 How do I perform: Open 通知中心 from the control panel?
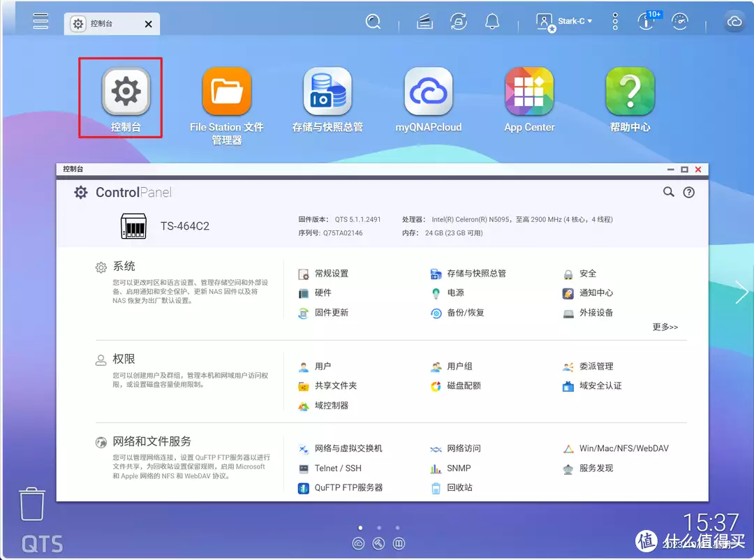pyautogui.click(x=588, y=293)
